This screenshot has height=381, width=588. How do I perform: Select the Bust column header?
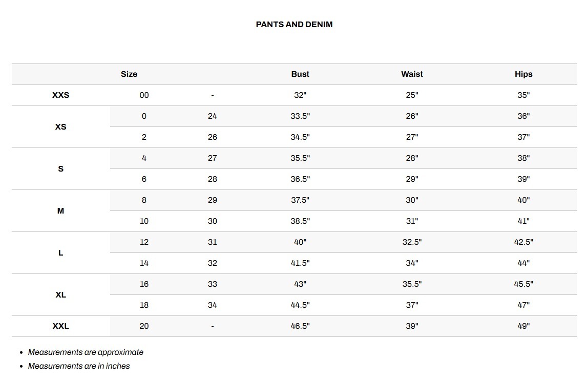300,74
